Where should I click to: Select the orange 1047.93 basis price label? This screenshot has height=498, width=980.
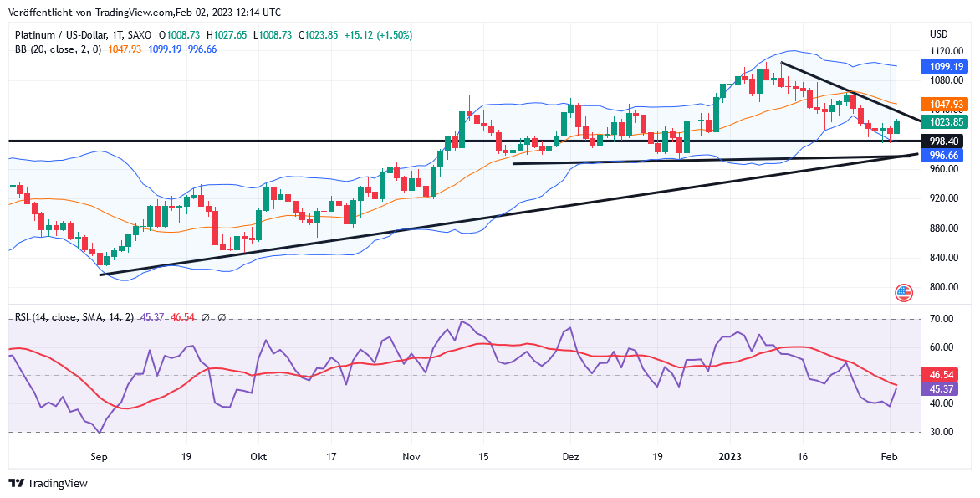tap(943, 104)
